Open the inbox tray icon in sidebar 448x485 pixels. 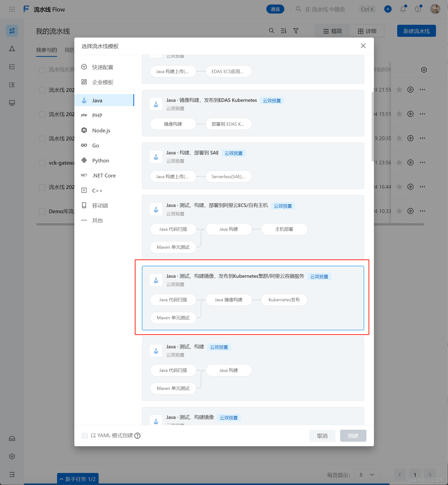pos(12,438)
